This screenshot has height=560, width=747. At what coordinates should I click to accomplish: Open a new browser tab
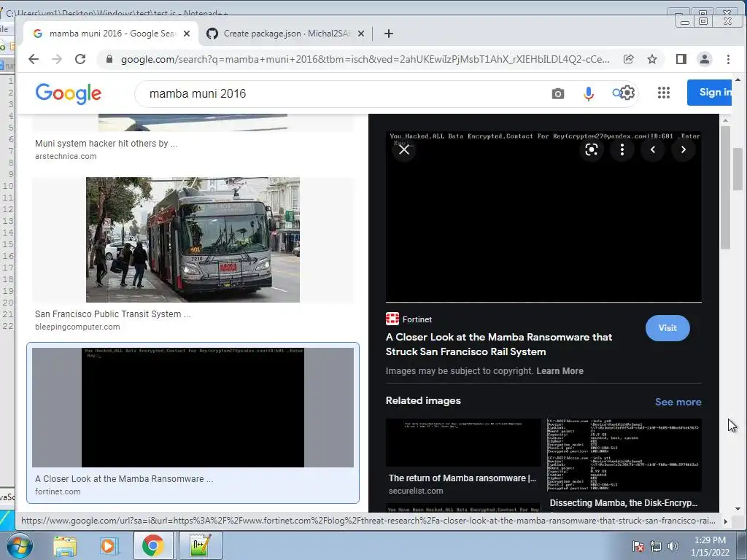pyautogui.click(x=389, y=34)
